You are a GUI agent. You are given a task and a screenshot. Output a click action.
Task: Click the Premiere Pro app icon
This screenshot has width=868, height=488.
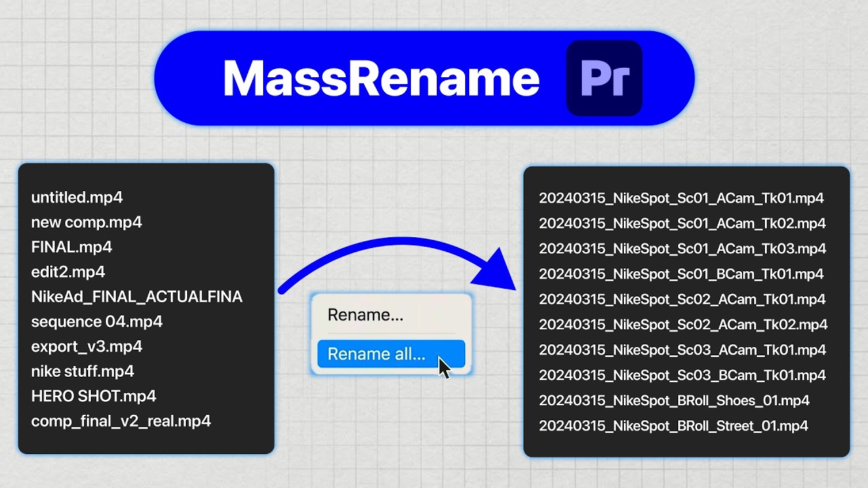pos(602,77)
